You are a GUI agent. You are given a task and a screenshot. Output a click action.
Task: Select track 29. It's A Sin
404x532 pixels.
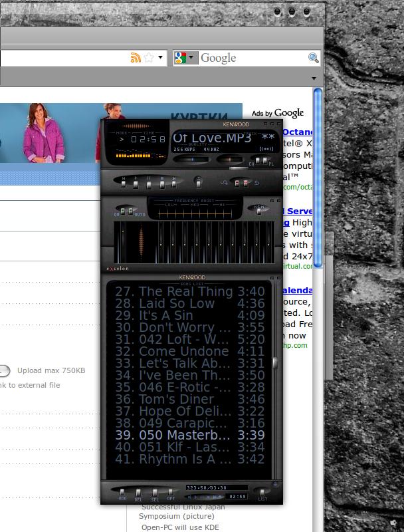190,315
